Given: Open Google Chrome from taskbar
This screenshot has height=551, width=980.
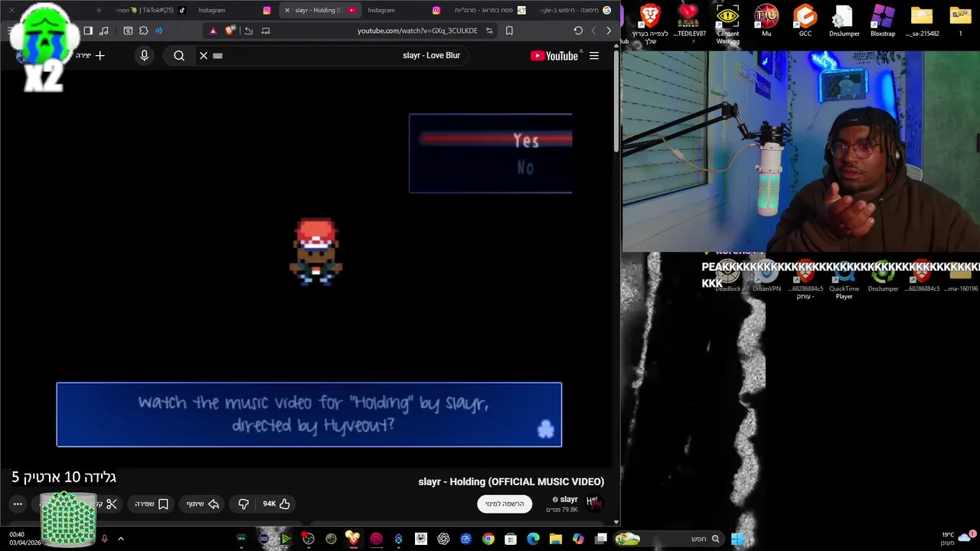Looking at the screenshot, I should click(x=488, y=539).
